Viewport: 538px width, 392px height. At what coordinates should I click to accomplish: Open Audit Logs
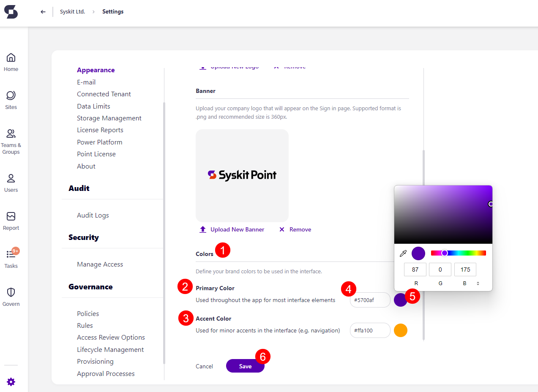click(93, 215)
